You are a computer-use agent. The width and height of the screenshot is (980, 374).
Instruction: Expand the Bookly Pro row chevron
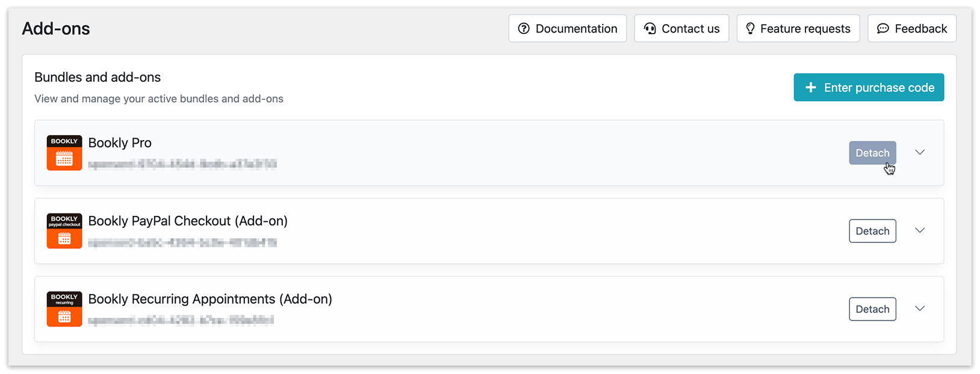coord(920,152)
